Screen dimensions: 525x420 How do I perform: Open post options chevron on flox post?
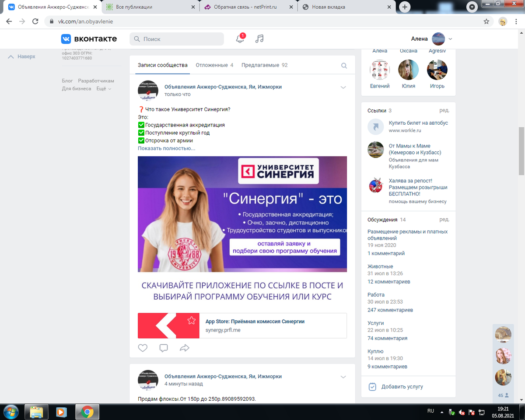(343, 377)
